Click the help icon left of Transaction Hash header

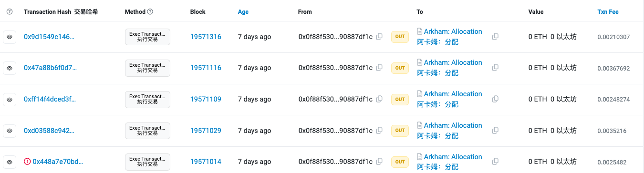(10, 11)
